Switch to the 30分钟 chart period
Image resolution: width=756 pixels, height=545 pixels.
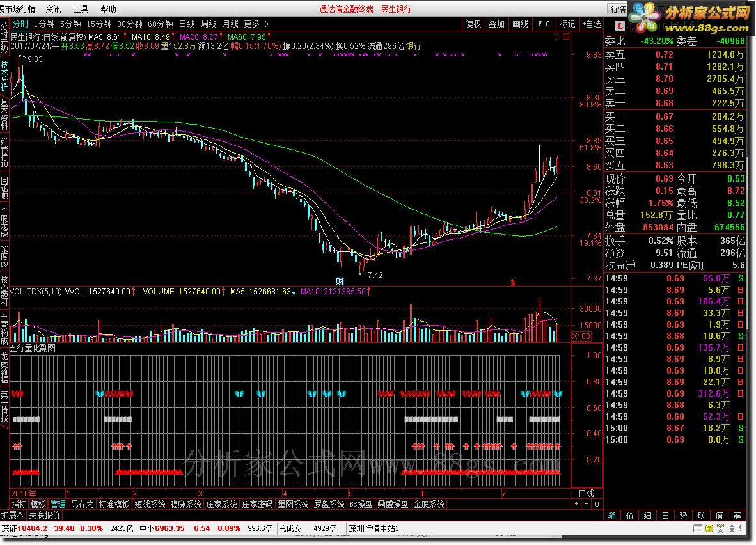(x=130, y=24)
